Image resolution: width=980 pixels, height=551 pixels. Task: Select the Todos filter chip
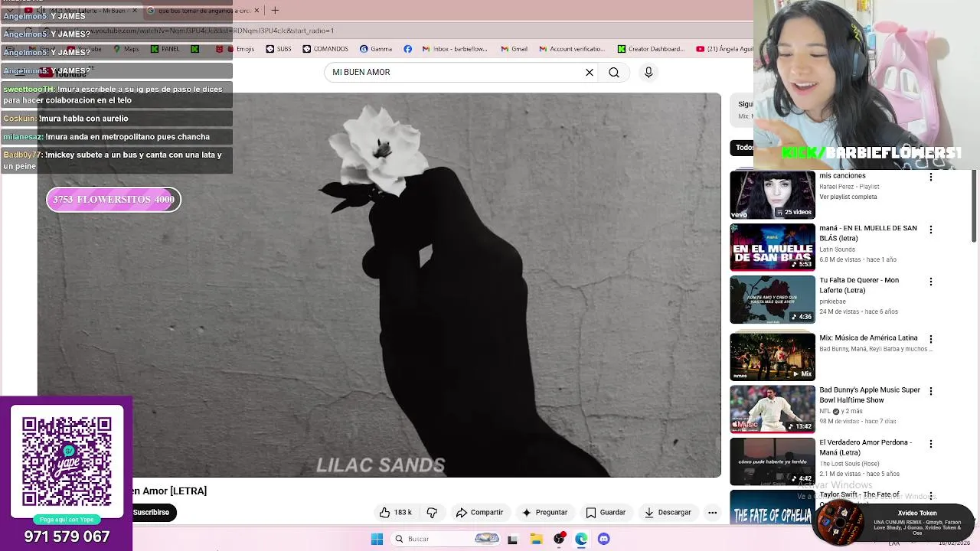click(744, 147)
